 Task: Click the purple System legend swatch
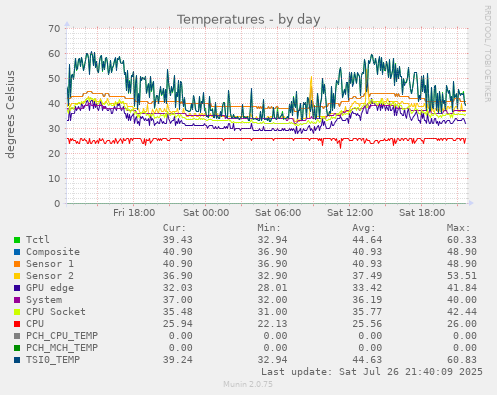(17, 300)
